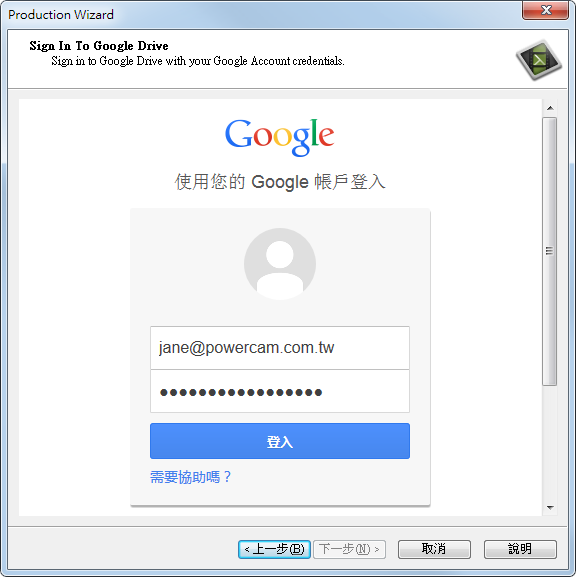This screenshot has height=577, width=576.
Task: Cancel the wizard with 取消 button
Action: click(434, 549)
